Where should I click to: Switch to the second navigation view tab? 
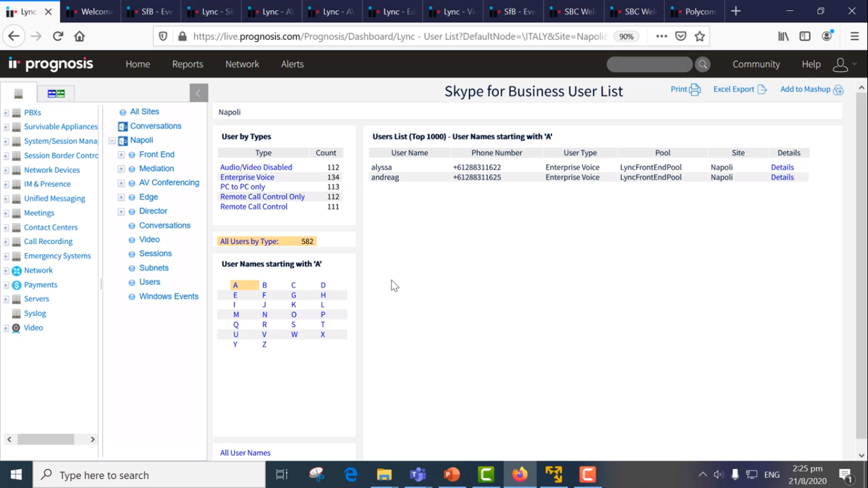coord(56,93)
